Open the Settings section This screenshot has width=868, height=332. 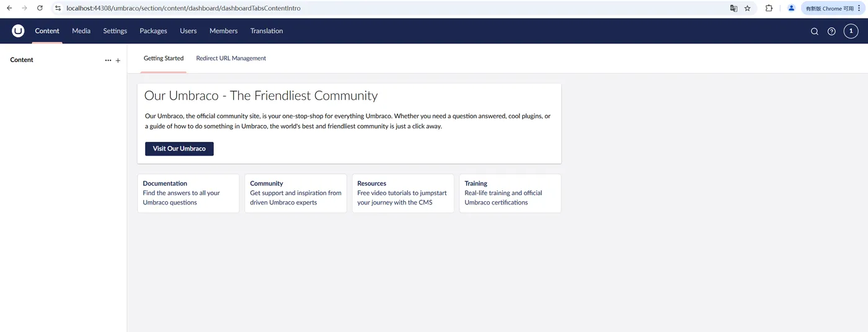(x=115, y=31)
